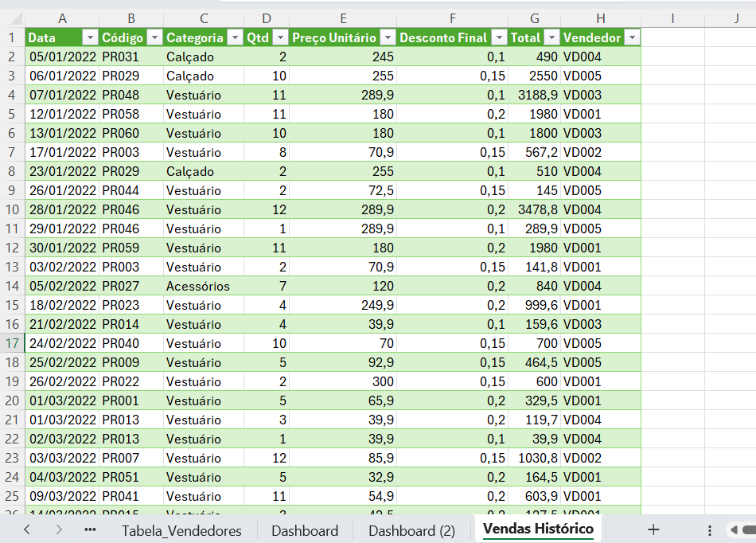The width and height of the screenshot is (756, 543).
Task: Go to next sheet tab arrow
Action: (x=59, y=529)
